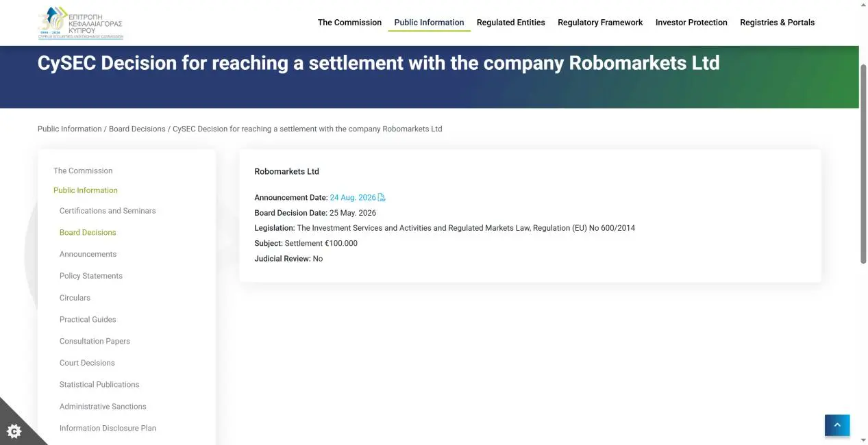Click the Board Decision Date 25 May. 2026 text
Screen dimensions: 868x445
(315, 213)
